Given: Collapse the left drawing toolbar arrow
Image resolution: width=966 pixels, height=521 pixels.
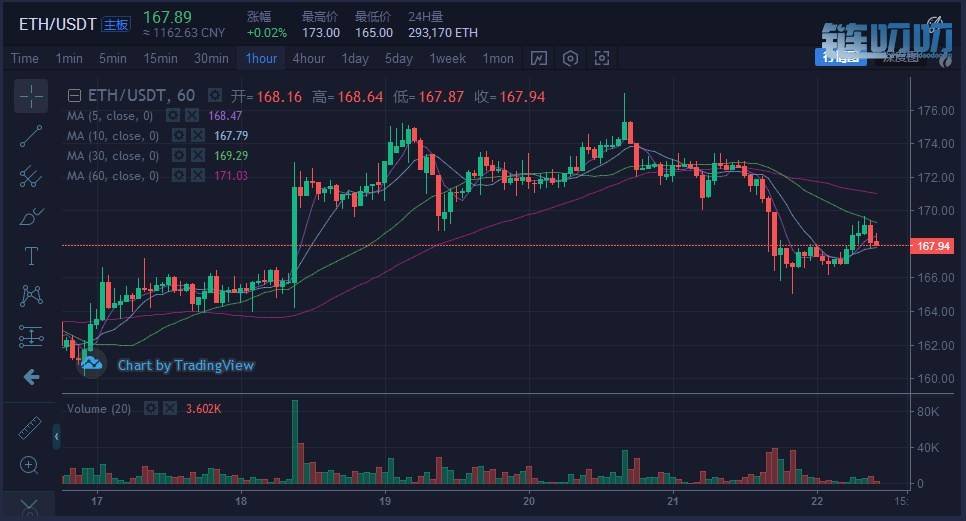Looking at the screenshot, I should (x=56, y=437).
